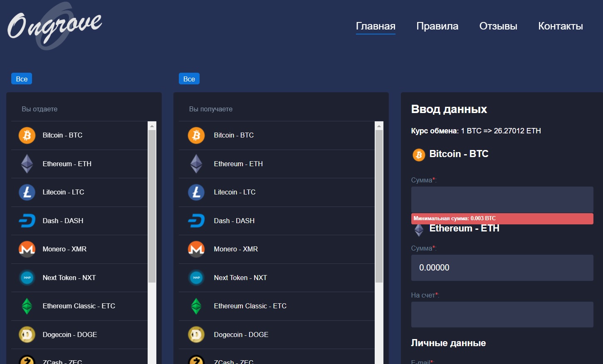The image size is (603, 364).
Task: Choose 'Dash - DASH' label in 'Вы отдаете'
Action: click(x=63, y=221)
